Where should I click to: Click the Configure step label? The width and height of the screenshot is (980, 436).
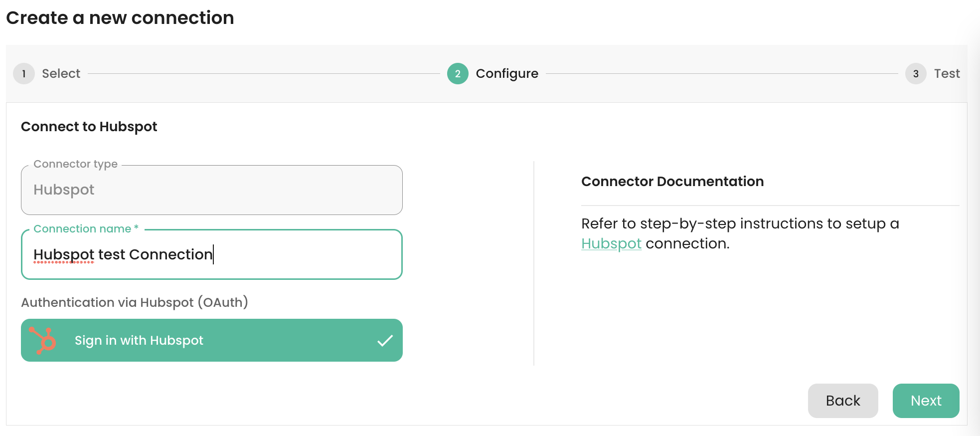point(507,73)
